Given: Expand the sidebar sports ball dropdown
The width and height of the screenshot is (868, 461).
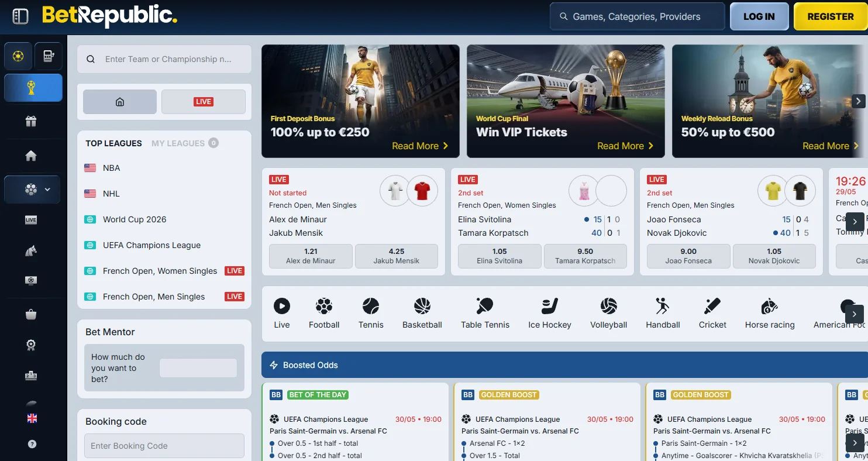Looking at the screenshot, I should [32, 190].
